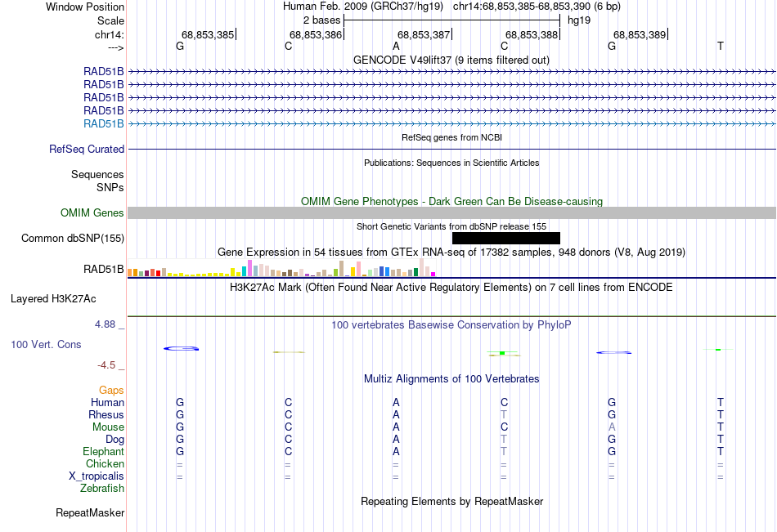Click the reference base T in the sequence row
Screen dimensions: 777x532
pyautogui.click(x=721, y=46)
